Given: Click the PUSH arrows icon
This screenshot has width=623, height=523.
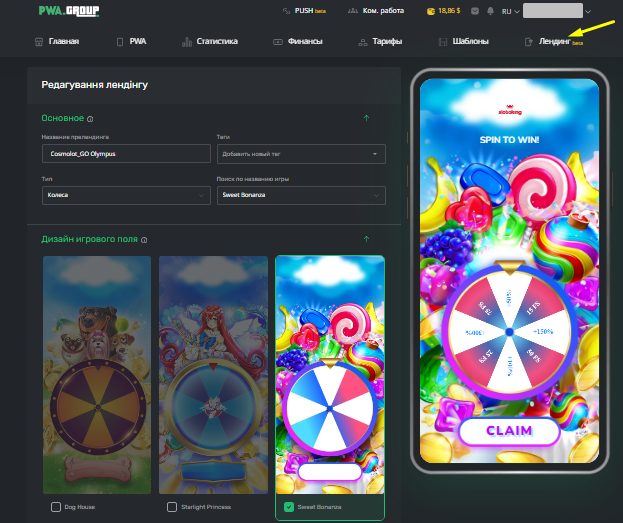Looking at the screenshot, I should 286,11.
